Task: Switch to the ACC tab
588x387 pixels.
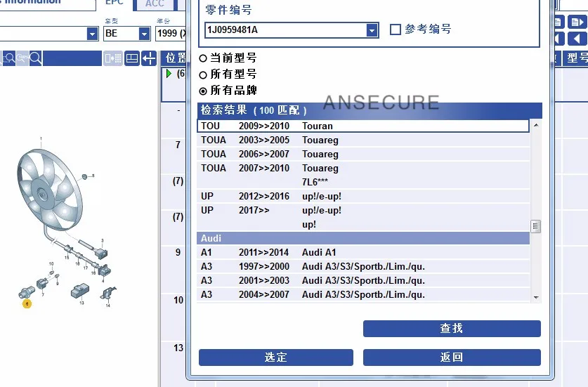Action: (x=155, y=4)
